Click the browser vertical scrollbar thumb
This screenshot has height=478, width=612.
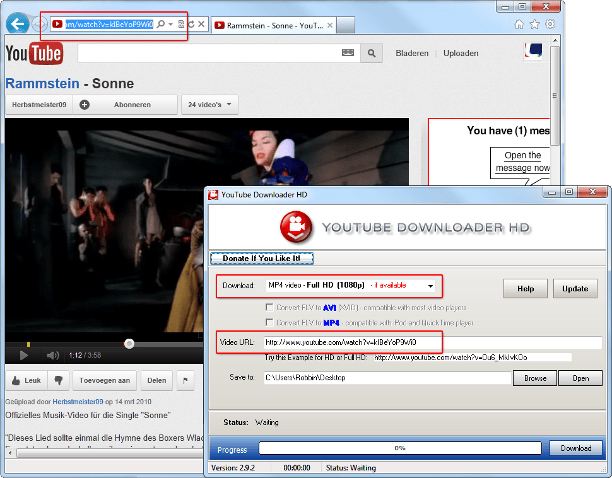(555, 96)
